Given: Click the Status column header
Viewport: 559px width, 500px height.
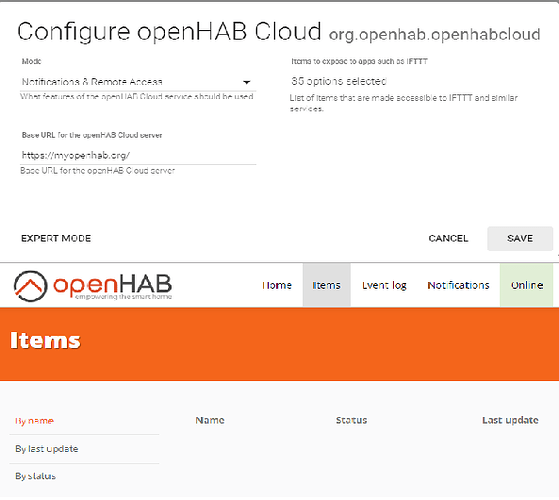Looking at the screenshot, I should click(x=352, y=420).
